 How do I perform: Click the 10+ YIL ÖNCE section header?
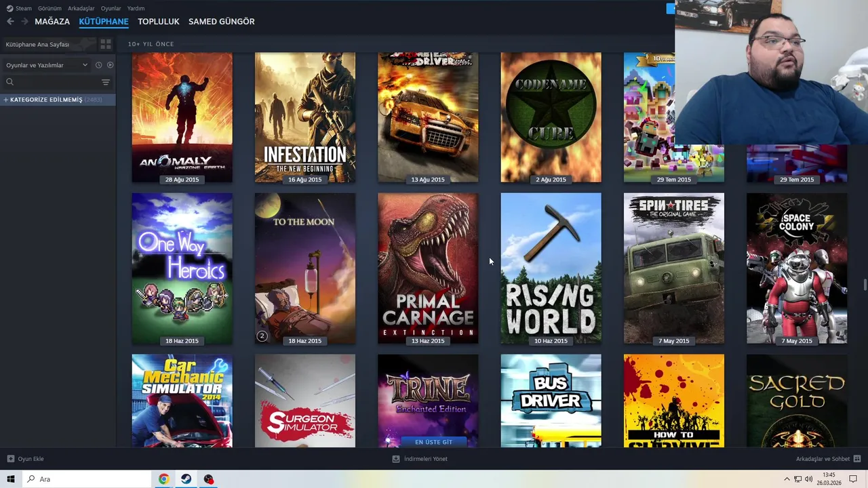point(151,44)
